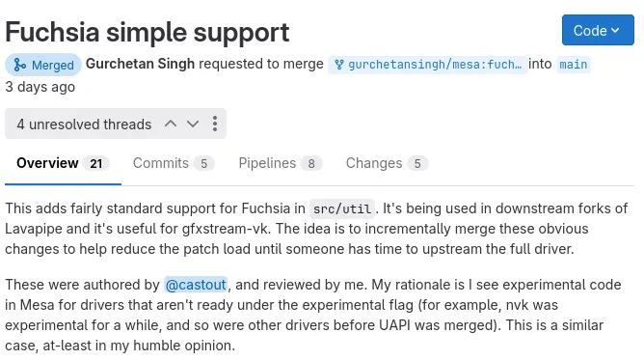Click the Overview count badge 21
644x360 pixels.
pyautogui.click(x=96, y=163)
